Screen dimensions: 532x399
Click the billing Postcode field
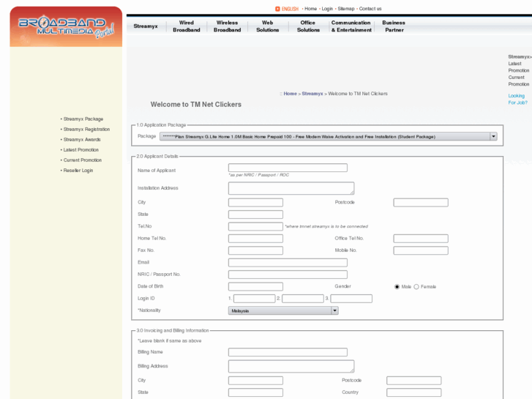(414, 381)
